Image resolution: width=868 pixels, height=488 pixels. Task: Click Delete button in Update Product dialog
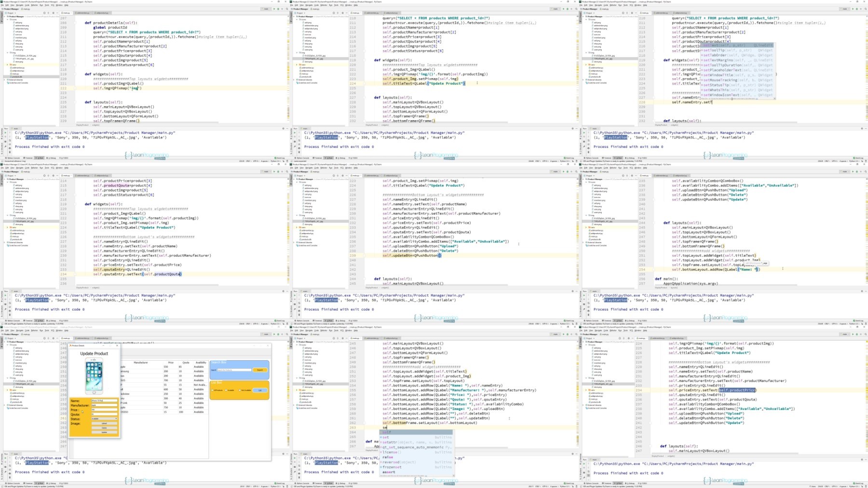pyautogui.click(x=104, y=428)
